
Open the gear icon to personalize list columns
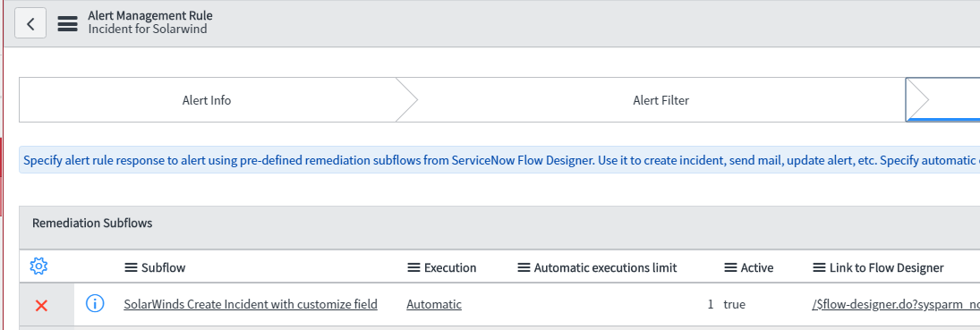pyautogui.click(x=38, y=267)
